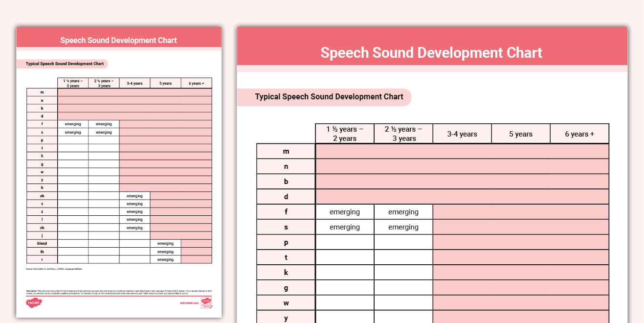Select the '6 years +' column header
The width and height of the screenshot is (644, 323).
[579, 133]
